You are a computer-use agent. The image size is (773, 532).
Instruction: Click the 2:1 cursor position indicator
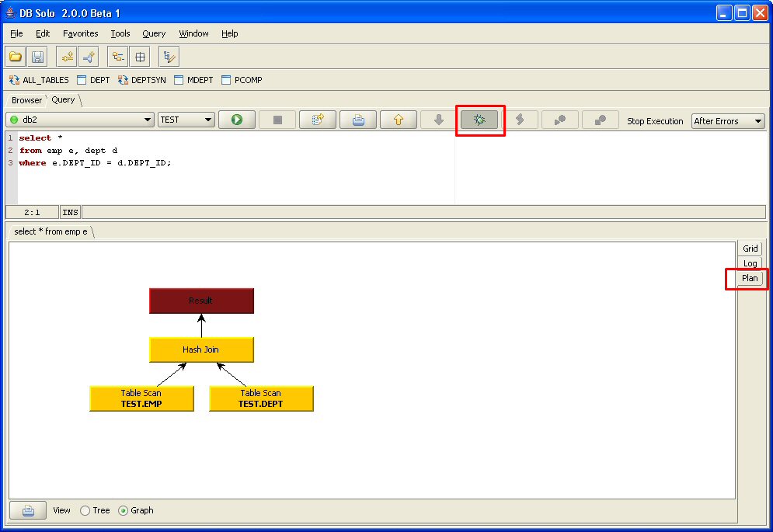pyautogui.click(x=32, y=213)
